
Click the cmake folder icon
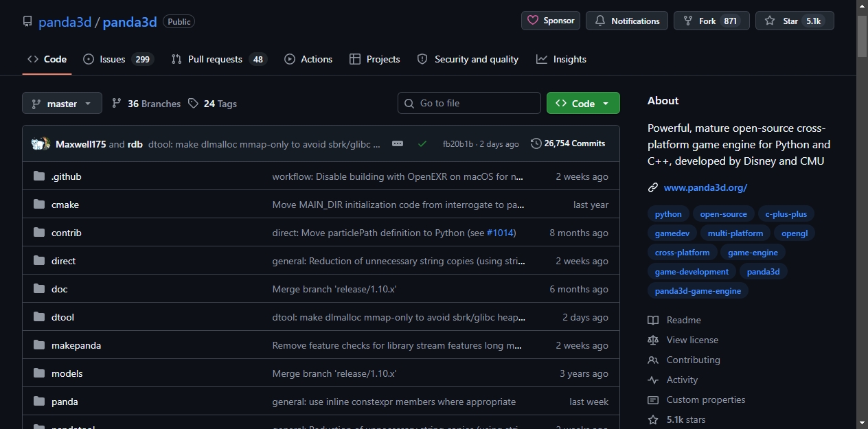click(x=39, y=205)
